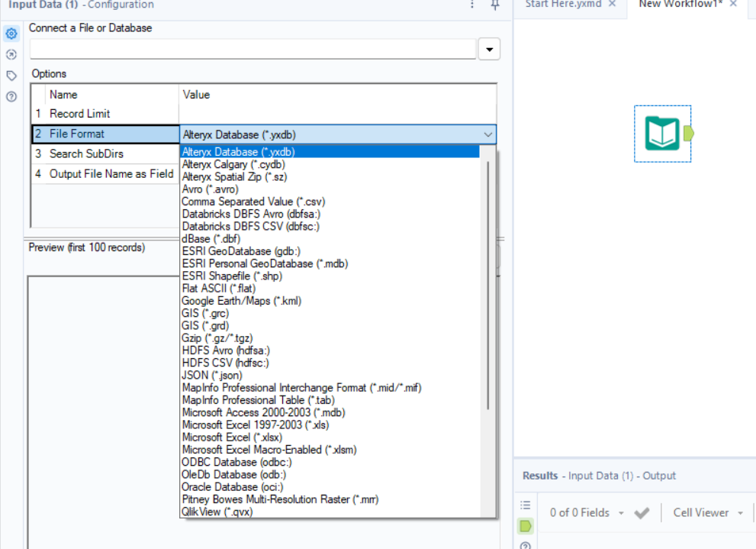Image resolution: width=756 pixels, height=549 pixels.
Task: Choose Pitney Bowes Multi-Resolution Raster (*.mrr)
Action: tap(330, 500)
